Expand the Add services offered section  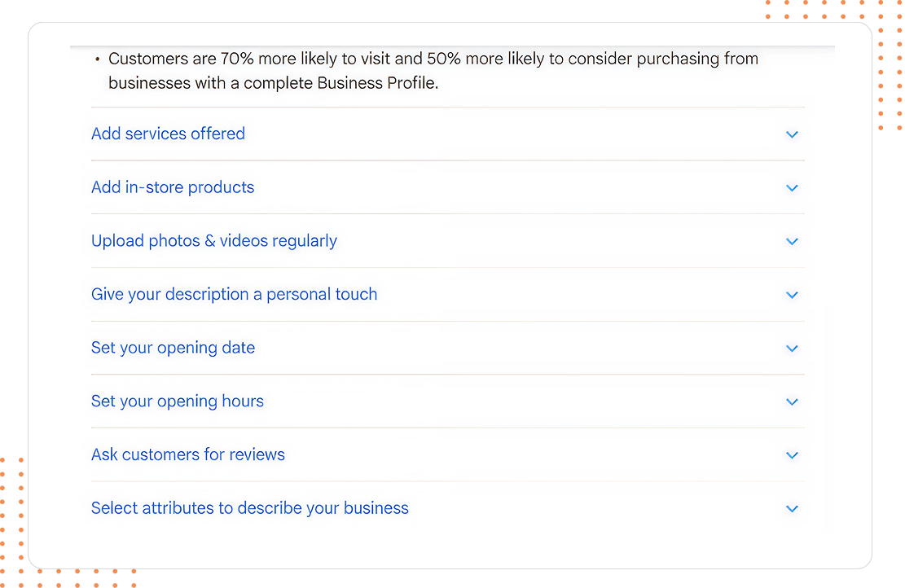168,134
